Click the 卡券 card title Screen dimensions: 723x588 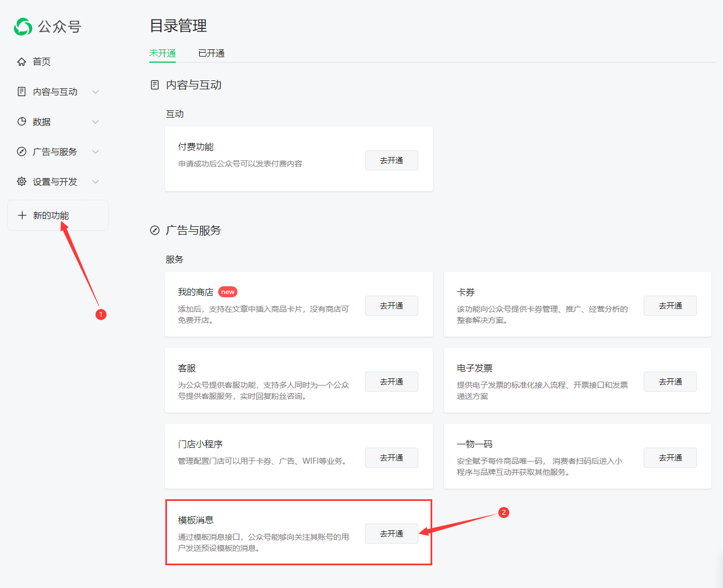click(466, 292)
